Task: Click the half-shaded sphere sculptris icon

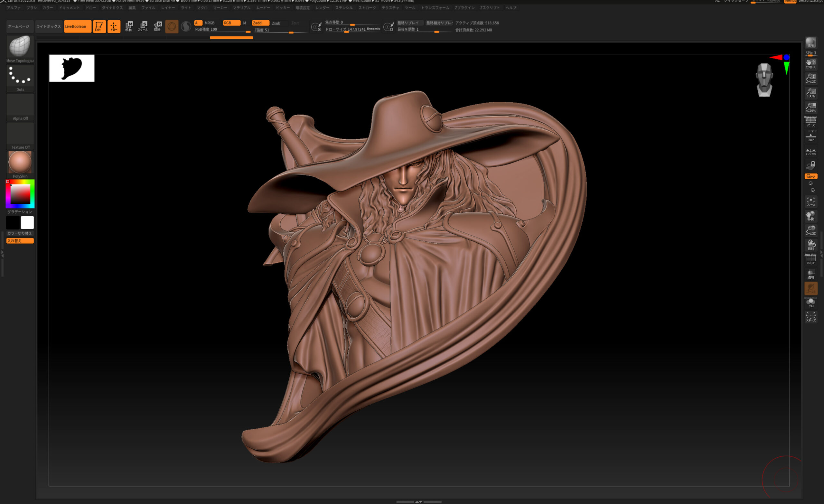Action: (x=186, y=26)
